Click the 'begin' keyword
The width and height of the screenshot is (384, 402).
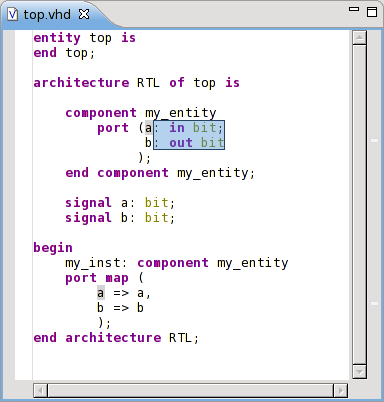(x=53, y=248)
